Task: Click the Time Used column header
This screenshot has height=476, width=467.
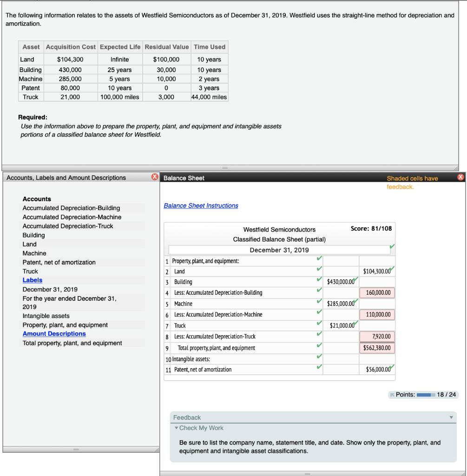Action: [x=210, y=47]
